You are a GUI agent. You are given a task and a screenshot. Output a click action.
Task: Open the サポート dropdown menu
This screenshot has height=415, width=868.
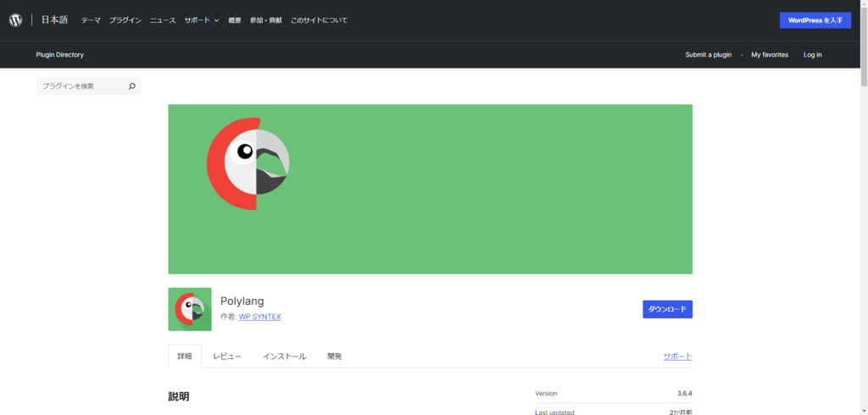(202, 20)
